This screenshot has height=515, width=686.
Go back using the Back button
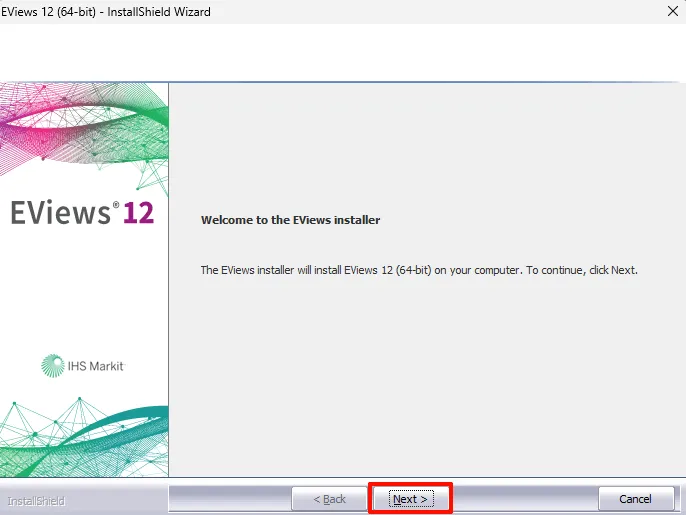click(329, 499)
